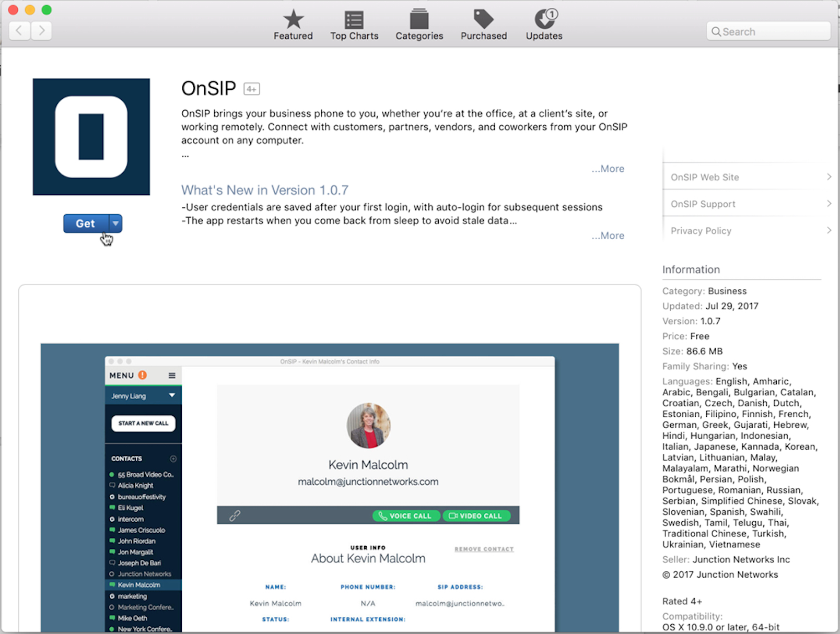Image resolution: width=840 pixels, height=634 pixels.
Task: Click the What's New in Version 1.0.7 heading
Action: click(x=265, y=190)
